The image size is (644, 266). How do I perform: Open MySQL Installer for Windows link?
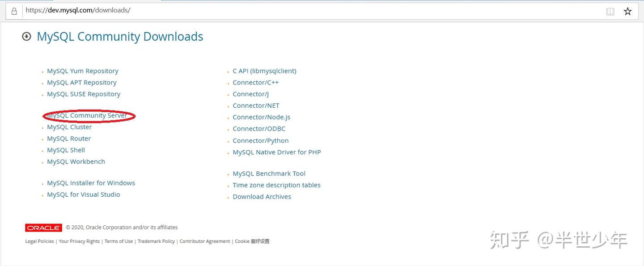click(91, 183)
